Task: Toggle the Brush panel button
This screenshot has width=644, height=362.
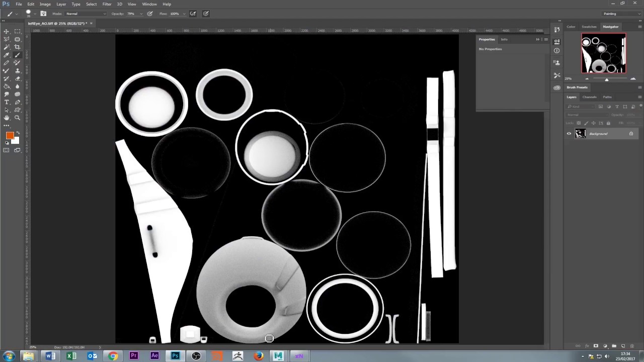Action: pyautogui.click(x=43, y=14)
